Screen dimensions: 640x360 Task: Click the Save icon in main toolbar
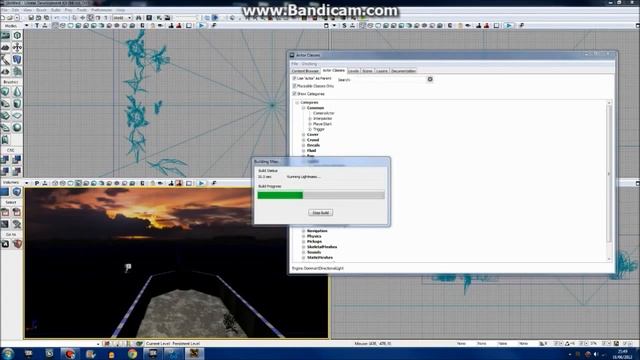click(x=31, y=18)
